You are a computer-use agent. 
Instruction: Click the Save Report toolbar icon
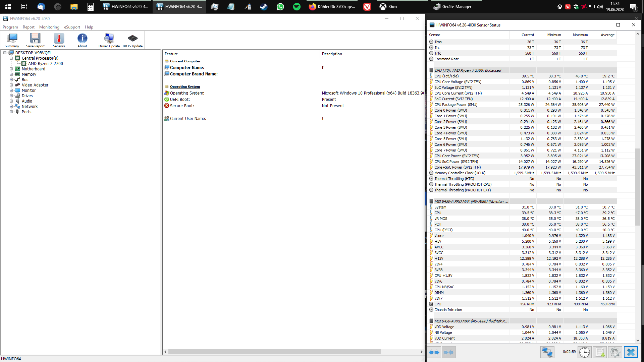(35, 40)
